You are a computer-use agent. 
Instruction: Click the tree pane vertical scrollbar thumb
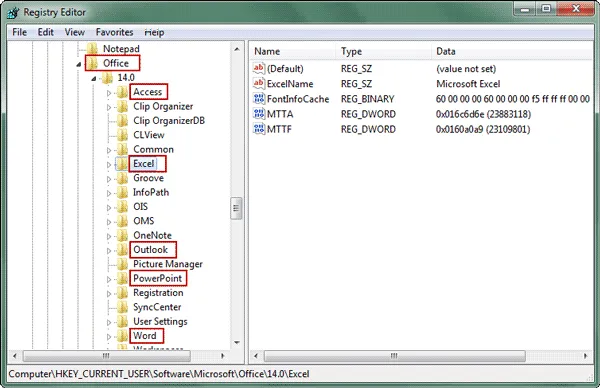[x=236, y=208]
